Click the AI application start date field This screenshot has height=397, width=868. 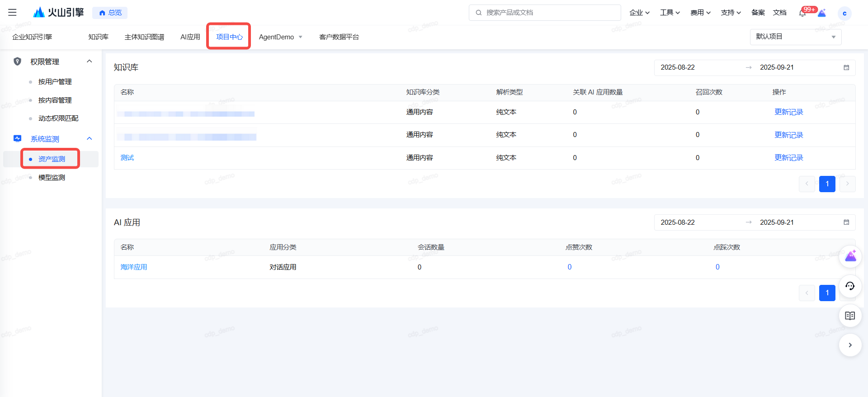click(x=678, y=222)
